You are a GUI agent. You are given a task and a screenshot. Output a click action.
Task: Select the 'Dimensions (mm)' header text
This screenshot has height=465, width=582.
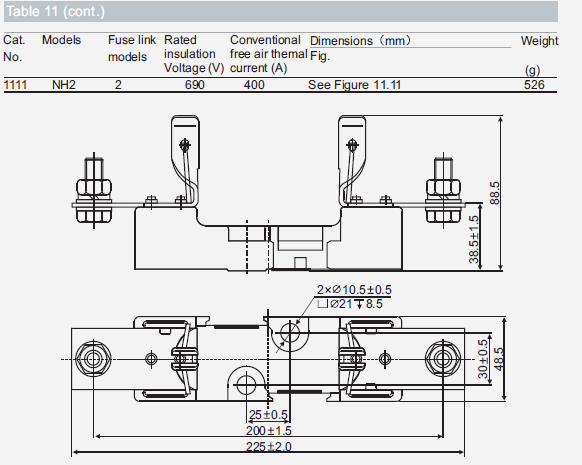tap(360, 40)
